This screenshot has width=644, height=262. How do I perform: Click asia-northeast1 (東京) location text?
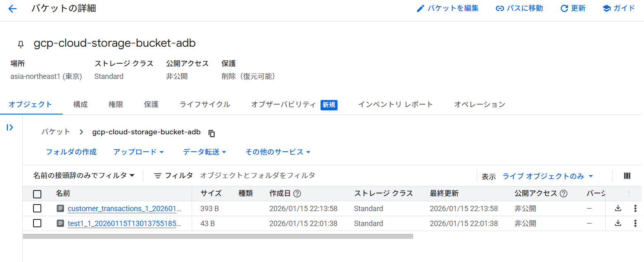pos(46,76)
